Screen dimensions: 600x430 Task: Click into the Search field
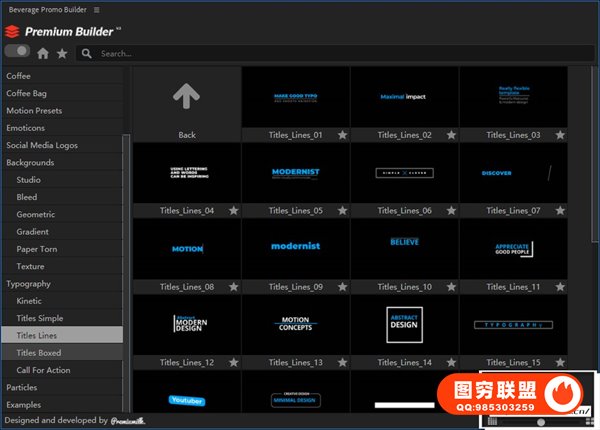click(x=300, y=53)
